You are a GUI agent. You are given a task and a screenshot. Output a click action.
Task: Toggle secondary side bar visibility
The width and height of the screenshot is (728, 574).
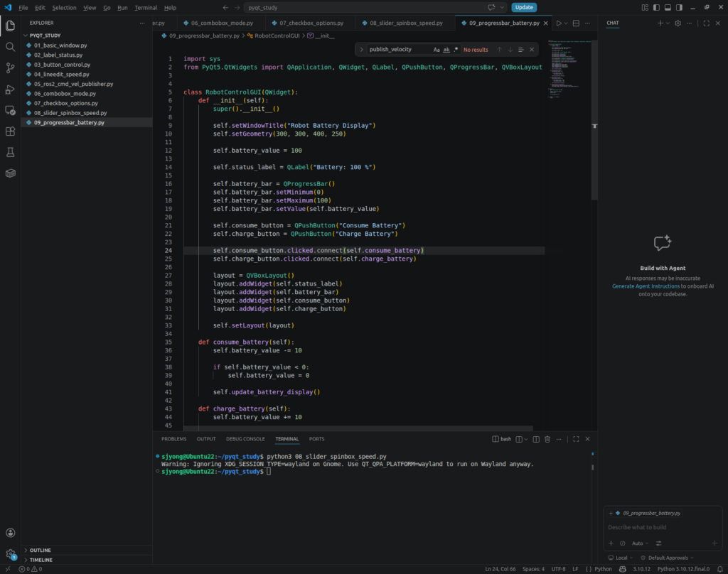tap(679, 7)
